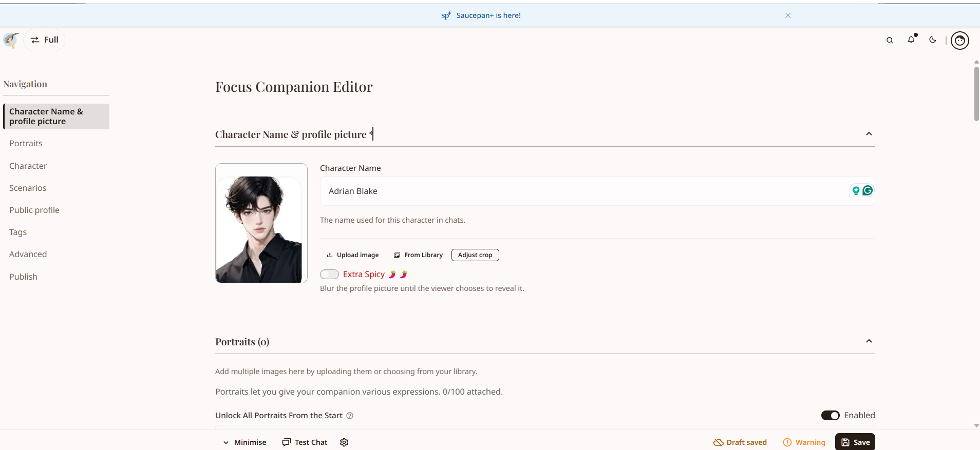Click the page vertical scrollbar thumb
The height and width of the screenshot is (450, 980).
tap(976, 94)
